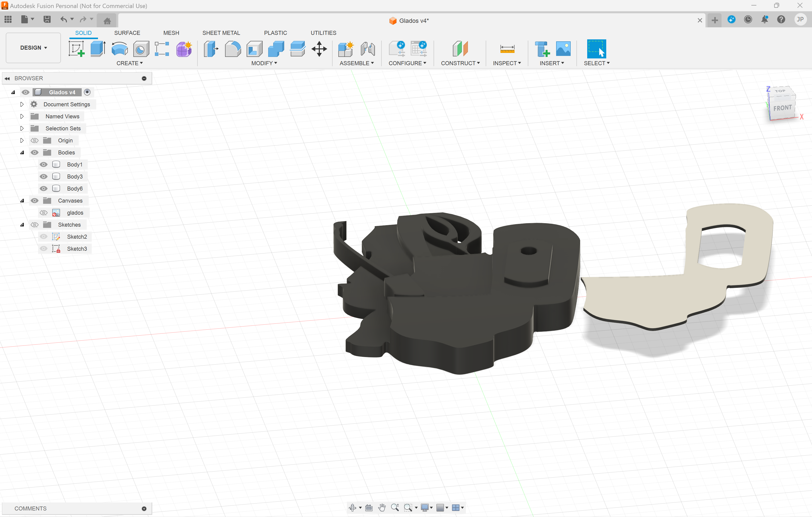Open the Data Panel grid icon

click(8, 20)
